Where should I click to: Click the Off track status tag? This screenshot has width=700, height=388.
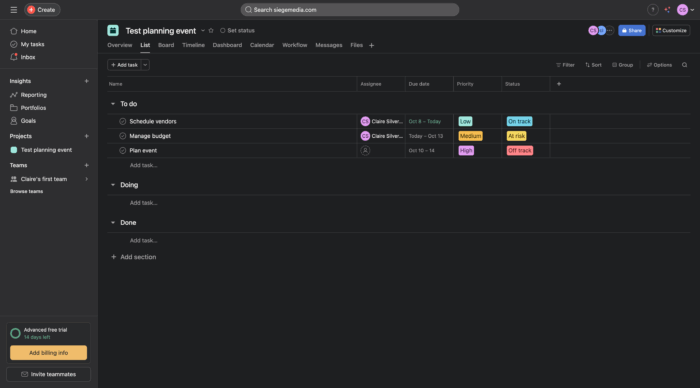520,150
